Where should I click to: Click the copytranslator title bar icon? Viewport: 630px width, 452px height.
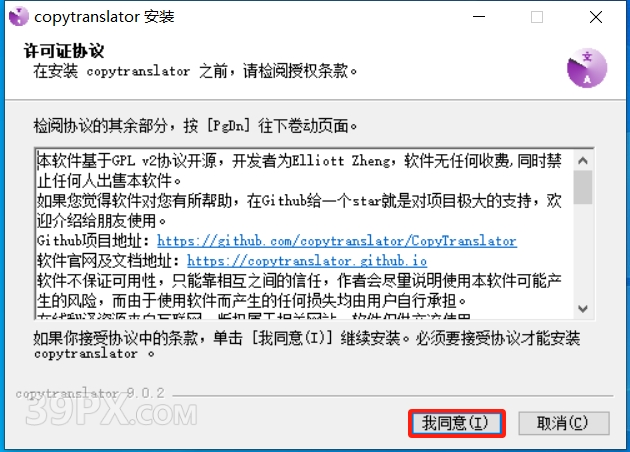pos(18,17)
